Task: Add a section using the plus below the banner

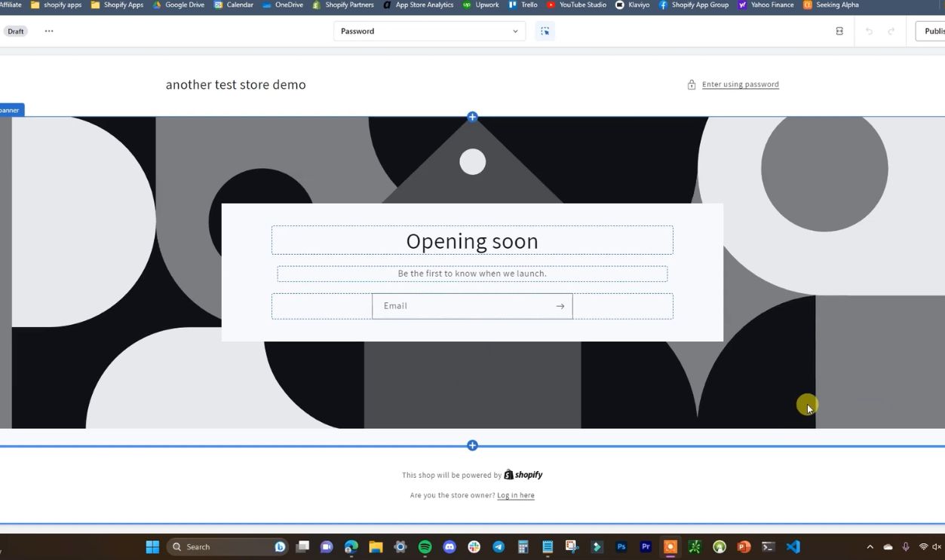Action: pos(472,445)
